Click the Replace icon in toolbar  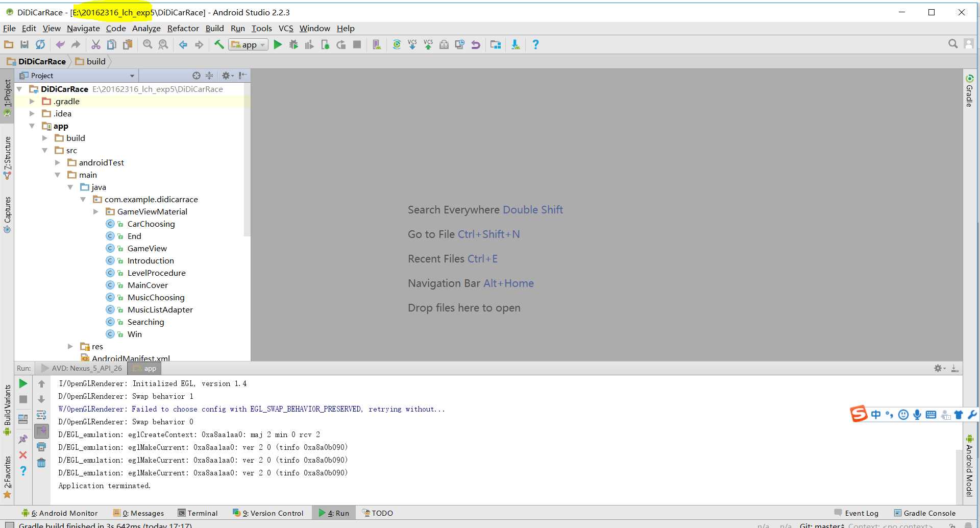[x=163, y=44]
